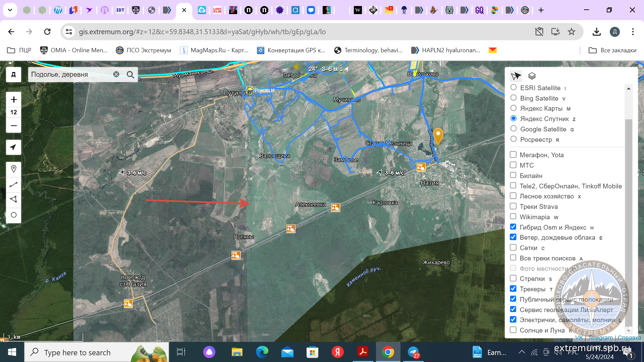Enable the Лесное хозяйство overlay
Image resolution: width=644 pixels, height=362 pixels.
point(513,196)
